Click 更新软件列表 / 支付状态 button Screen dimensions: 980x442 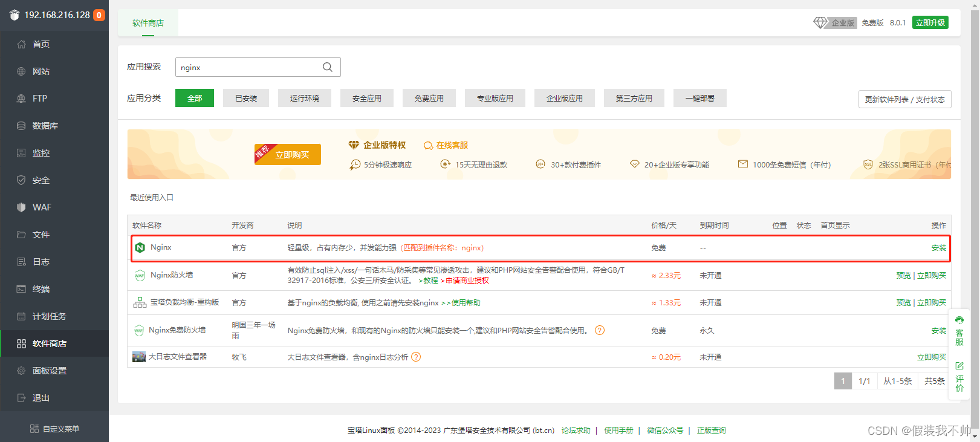tap(905, 99)
